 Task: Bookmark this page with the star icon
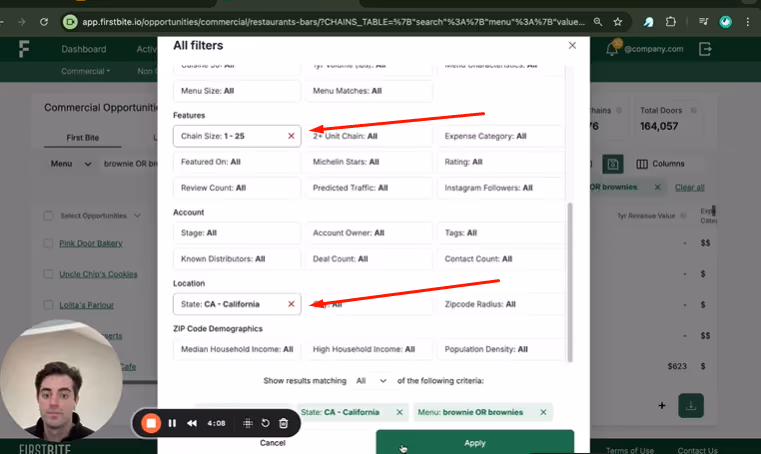pyautogui.click(x=617, y=22)
